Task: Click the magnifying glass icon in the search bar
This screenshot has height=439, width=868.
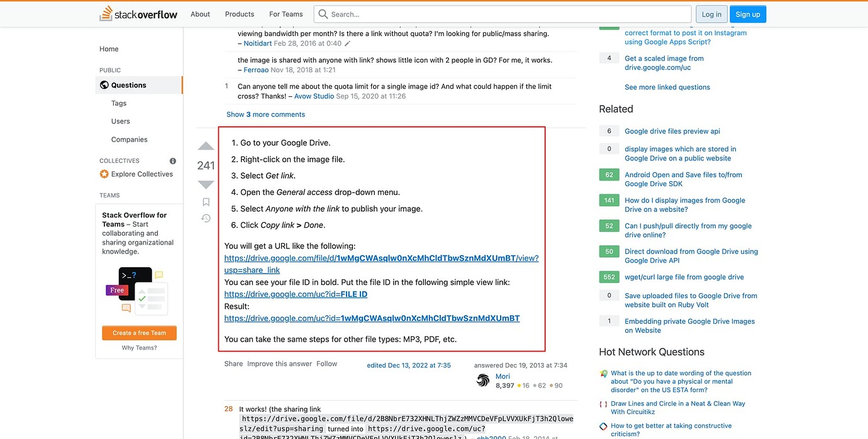Action: pos(323,14)
